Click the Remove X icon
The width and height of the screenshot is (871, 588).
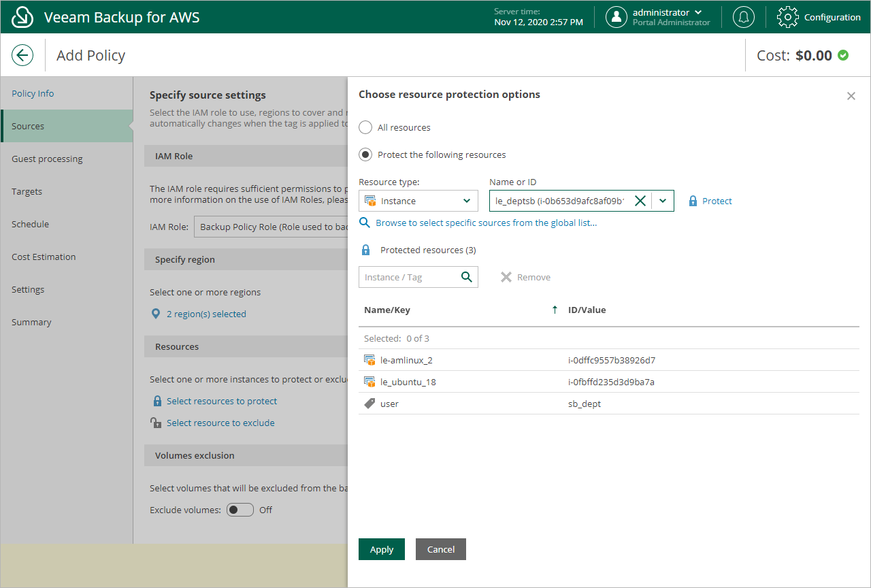point(506,277)
